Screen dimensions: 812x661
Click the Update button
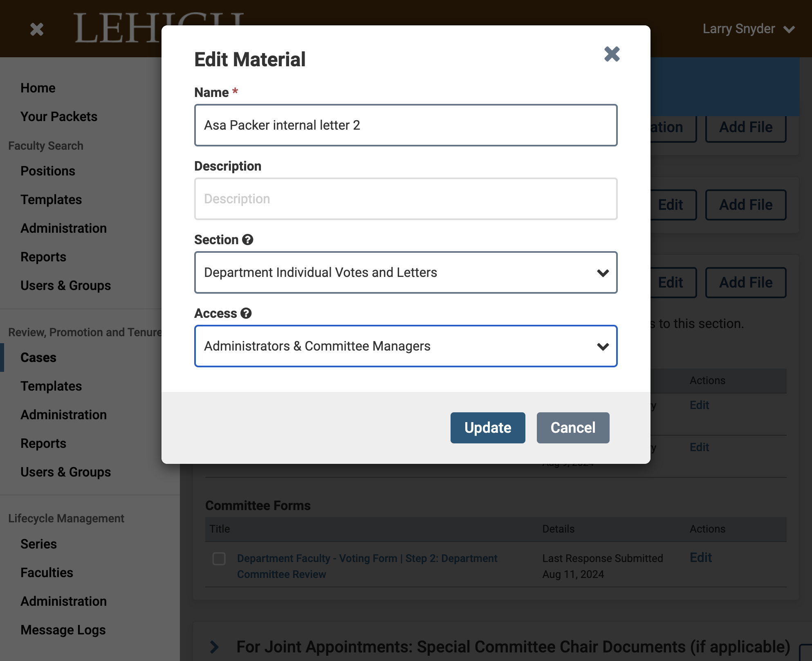point(488,428)
